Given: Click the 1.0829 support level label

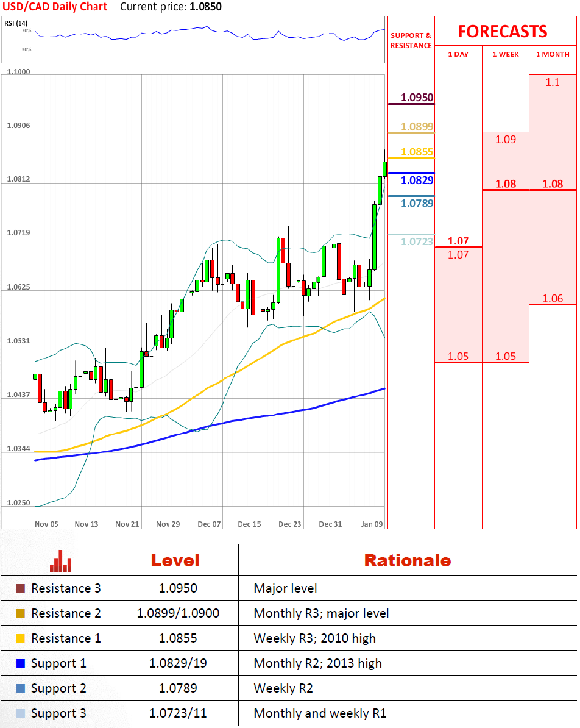Looking at the screenshot, I should point(417,180).
